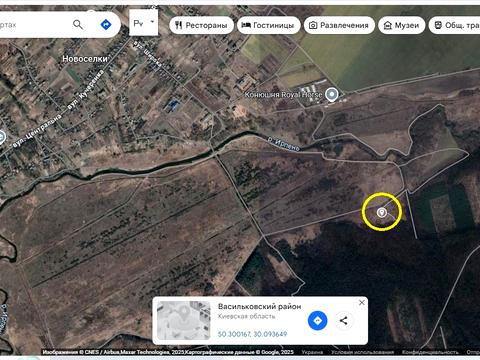
Task: Open the Конфиденциальность footer link
Action: pos(430,352)
